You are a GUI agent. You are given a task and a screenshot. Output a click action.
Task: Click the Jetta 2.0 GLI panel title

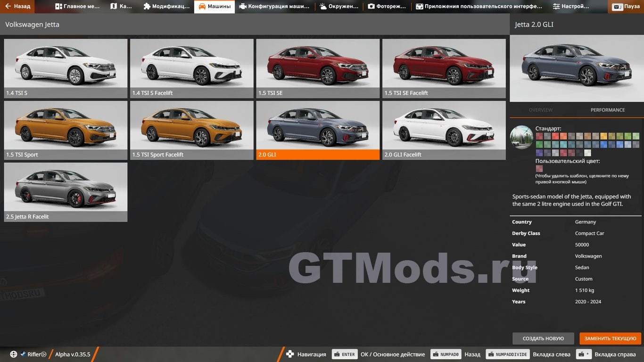tap(534, 25)
